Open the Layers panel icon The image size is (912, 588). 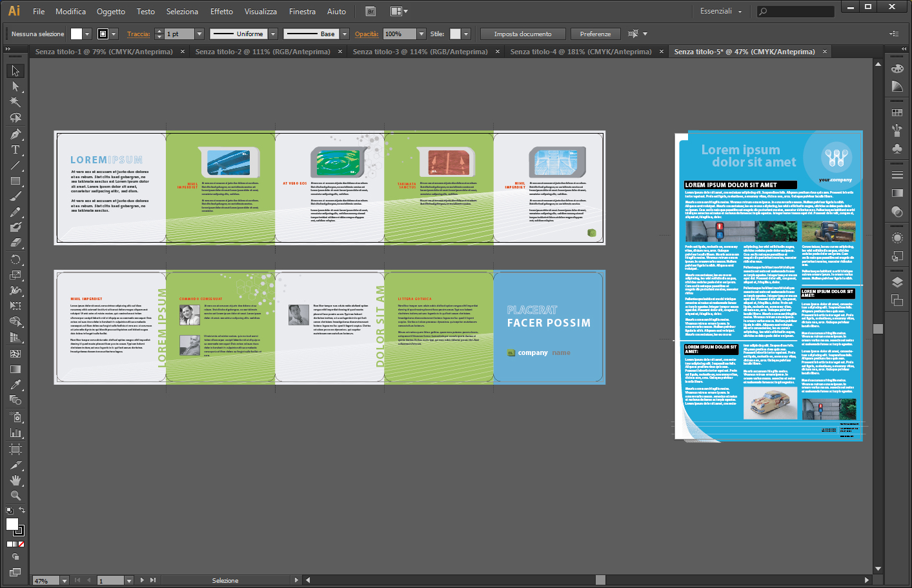coord(897,282)
